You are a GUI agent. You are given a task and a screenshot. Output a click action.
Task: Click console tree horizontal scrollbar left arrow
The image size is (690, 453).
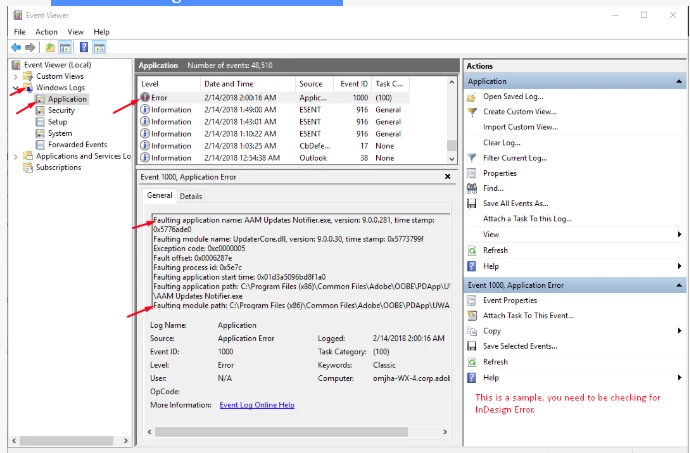pos(14,440)
